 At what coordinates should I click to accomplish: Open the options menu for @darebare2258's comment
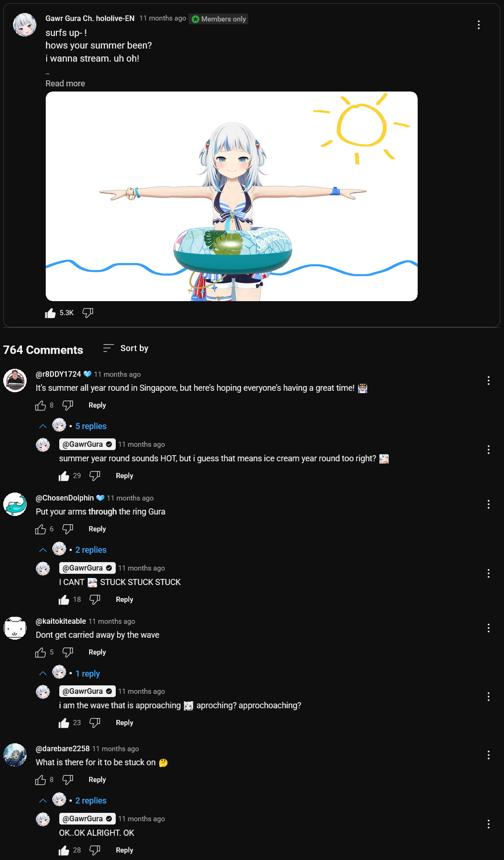(x=489, y=755)
